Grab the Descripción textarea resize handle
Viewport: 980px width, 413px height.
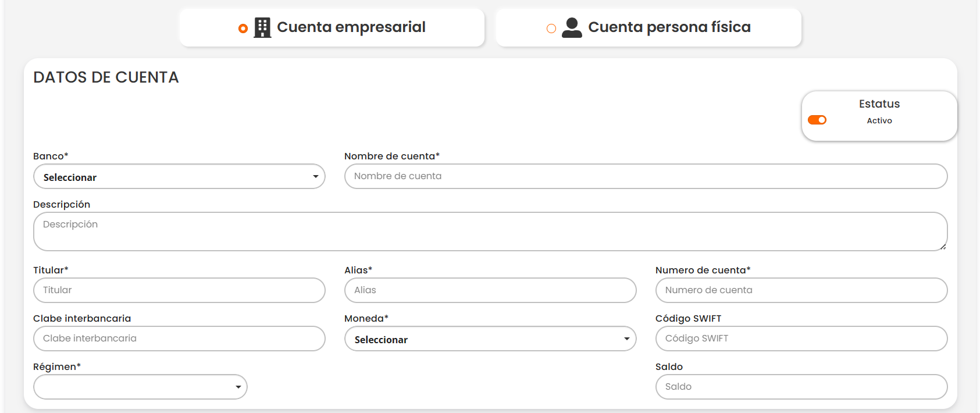(x=942, y=247)
